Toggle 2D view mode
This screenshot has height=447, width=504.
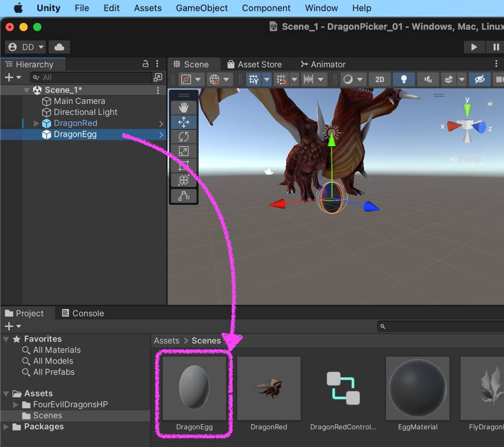[x=379, y=79]
